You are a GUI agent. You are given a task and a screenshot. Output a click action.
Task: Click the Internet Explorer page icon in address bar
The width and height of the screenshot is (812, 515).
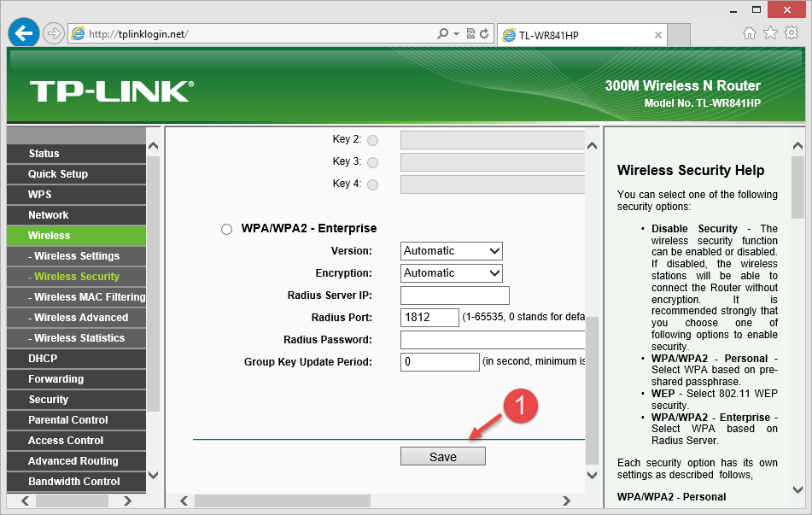point(79,34)
